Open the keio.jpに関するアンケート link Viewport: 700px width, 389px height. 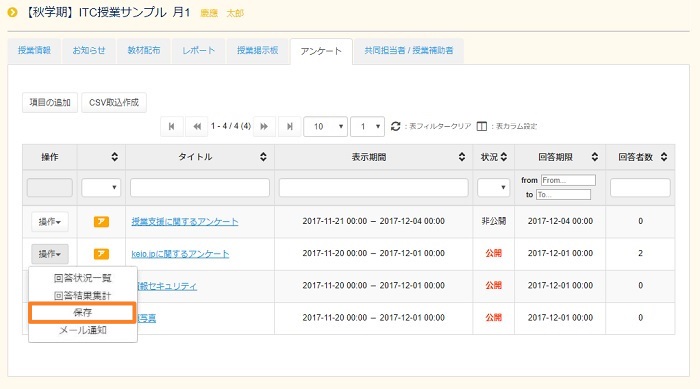[x=180, y=254]
